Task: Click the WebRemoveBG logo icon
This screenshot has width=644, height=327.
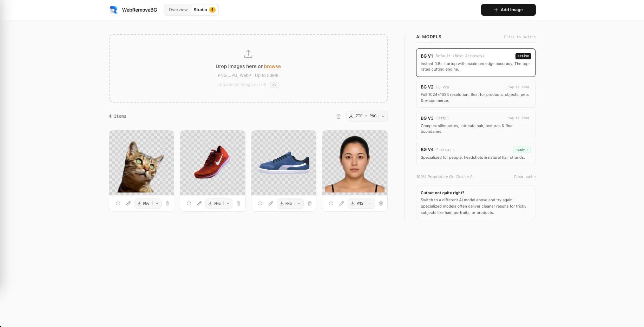Action: (114, 10)
